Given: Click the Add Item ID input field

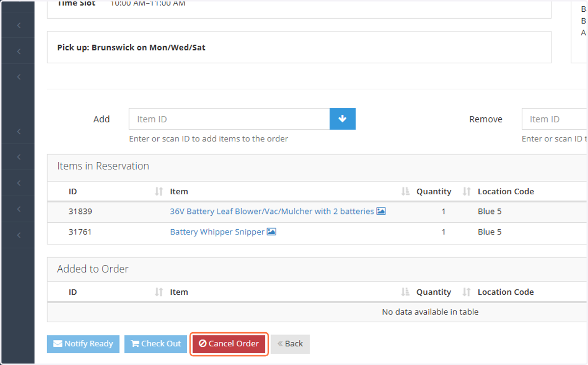Looking at the screenshot, I should click(229, 119).
